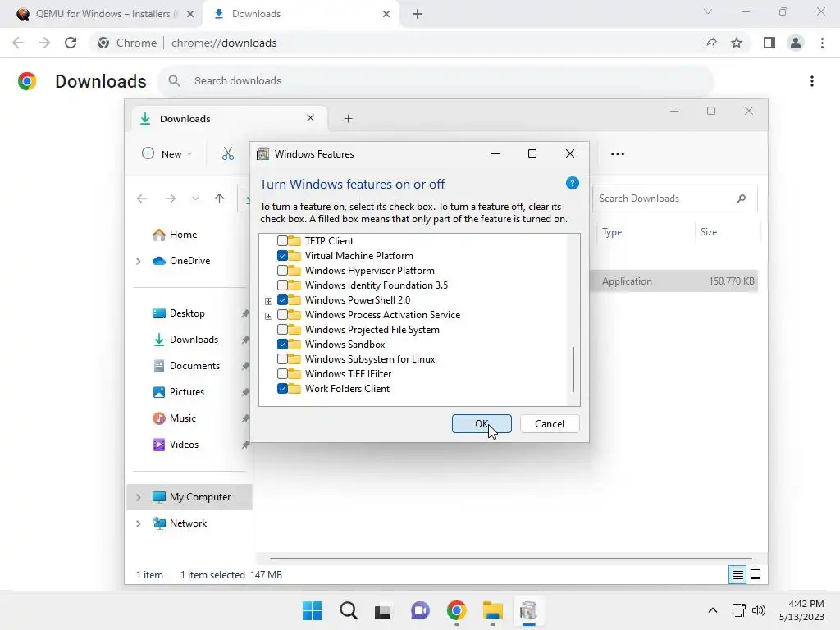840x630 pixels.
Task: Open Explorer See more options
Action: [617, 153]
